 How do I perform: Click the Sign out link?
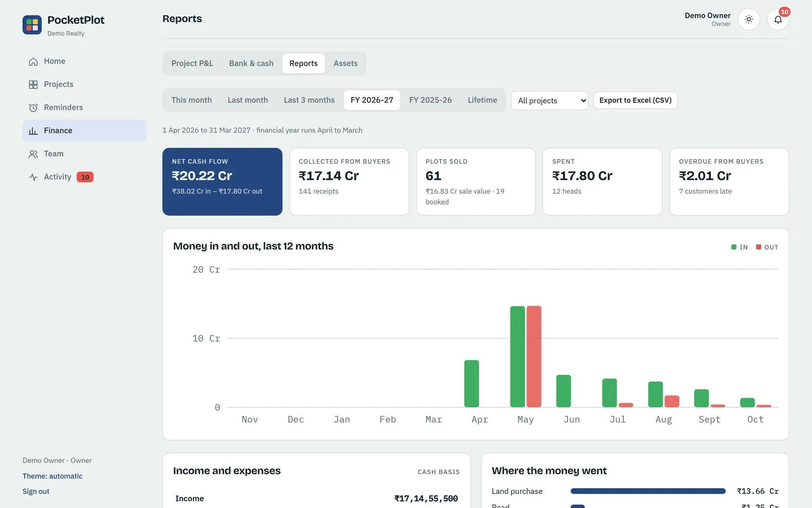tap(36, 491)
